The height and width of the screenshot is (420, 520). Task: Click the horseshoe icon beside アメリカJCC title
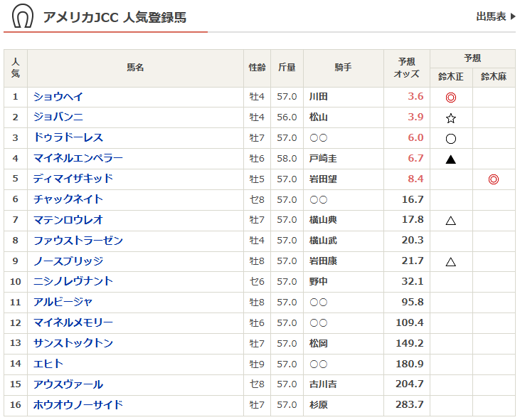click(23, 16)
